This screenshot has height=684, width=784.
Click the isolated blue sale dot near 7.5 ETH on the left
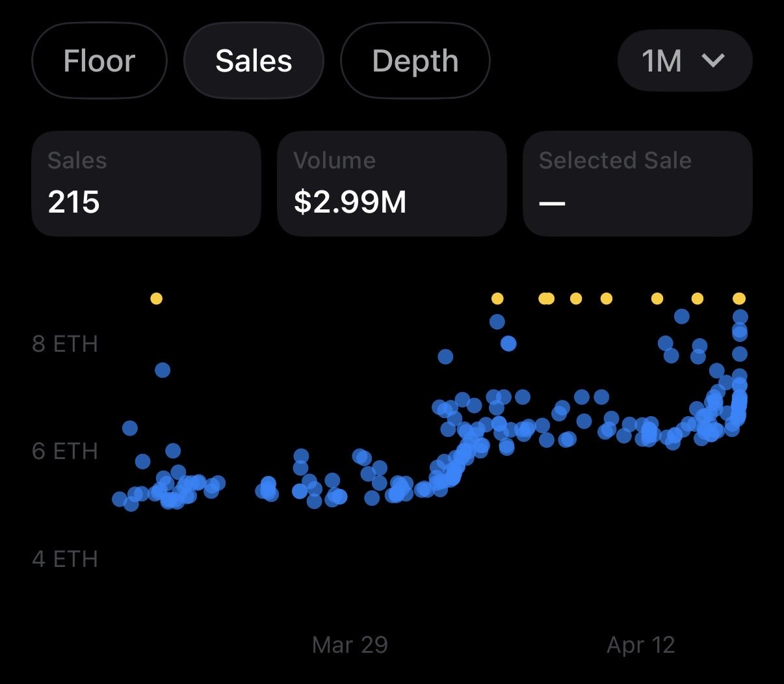click(x=163, y=370)
